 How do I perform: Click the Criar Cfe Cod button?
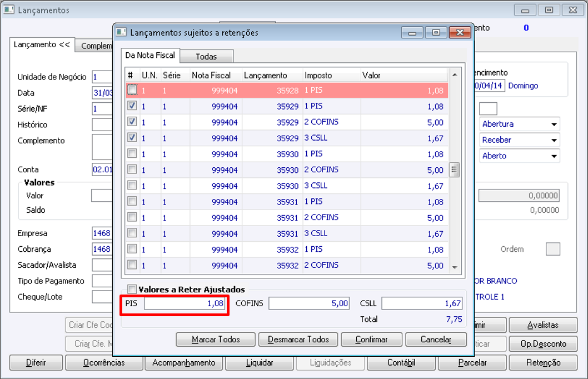point(89,325)
